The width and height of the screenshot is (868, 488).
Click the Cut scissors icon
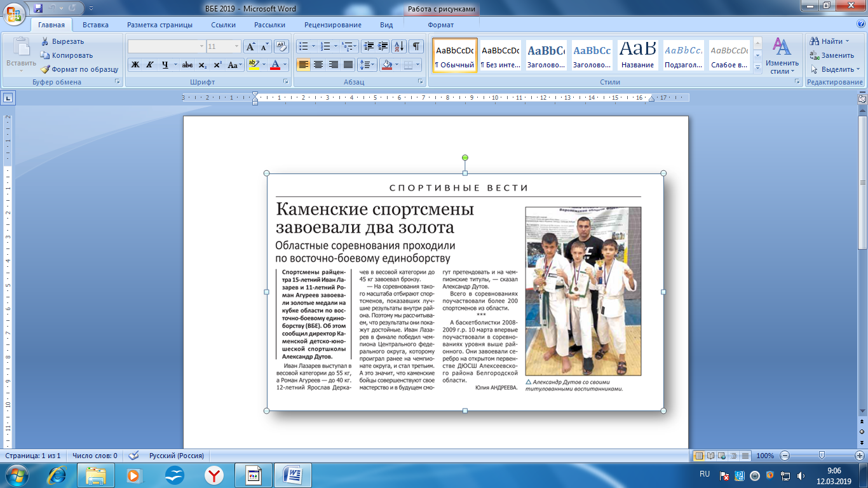45,41
